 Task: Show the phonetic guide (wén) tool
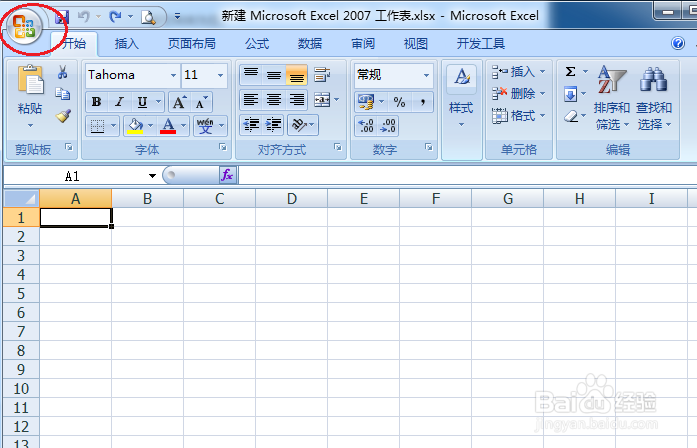tap(205, 126)
